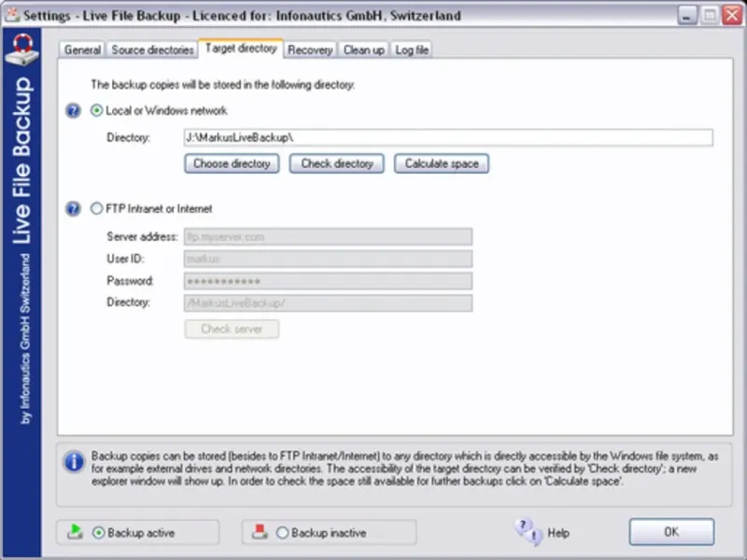Click the Calculate space button
747x560 pixels.
(442, 164)
